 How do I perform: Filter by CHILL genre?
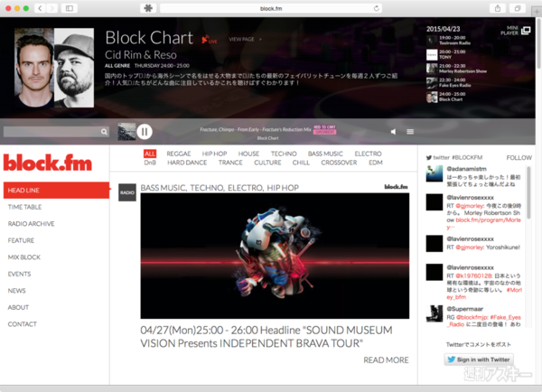301,163
